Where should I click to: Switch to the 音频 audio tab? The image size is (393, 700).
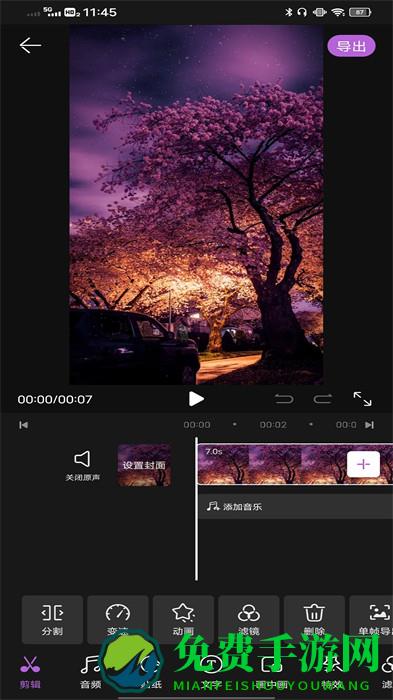pos(91,672)
